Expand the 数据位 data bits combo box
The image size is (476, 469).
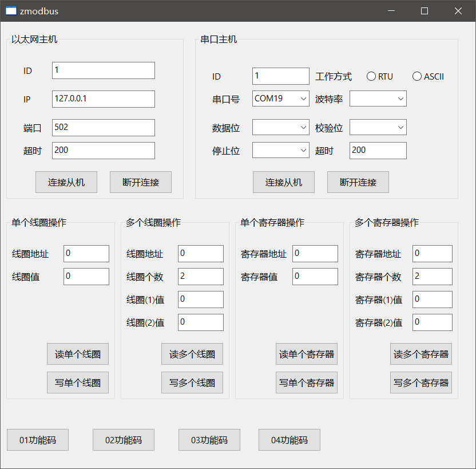pos(281,127)
